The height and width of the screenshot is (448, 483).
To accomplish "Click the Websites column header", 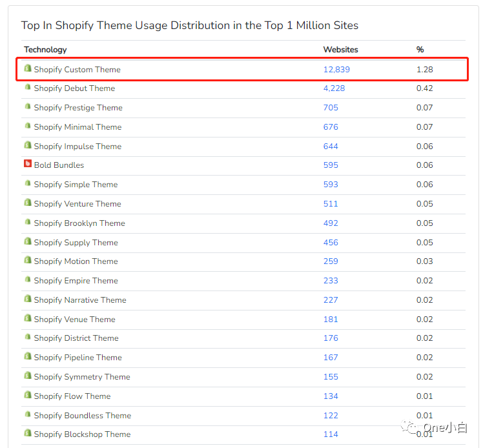I will coord(340,50).
